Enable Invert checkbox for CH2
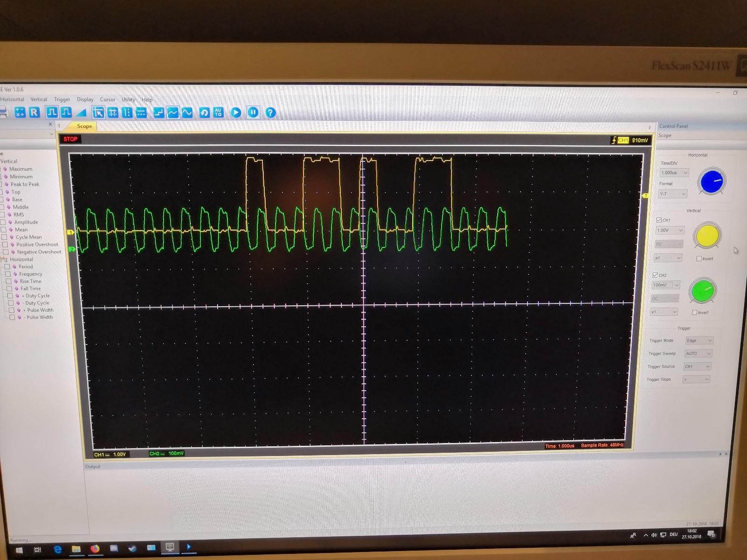747x560 pixels. coord(694,312)
